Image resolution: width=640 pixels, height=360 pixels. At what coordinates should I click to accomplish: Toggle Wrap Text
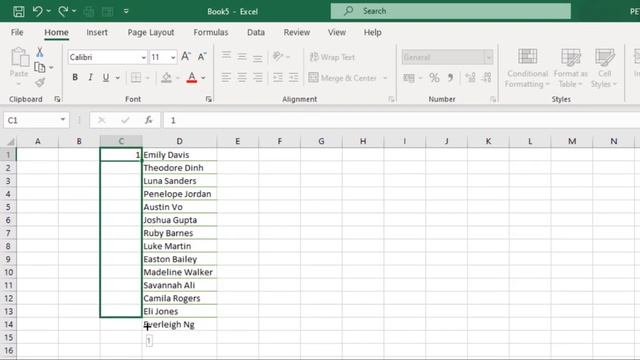click(332, 57)
